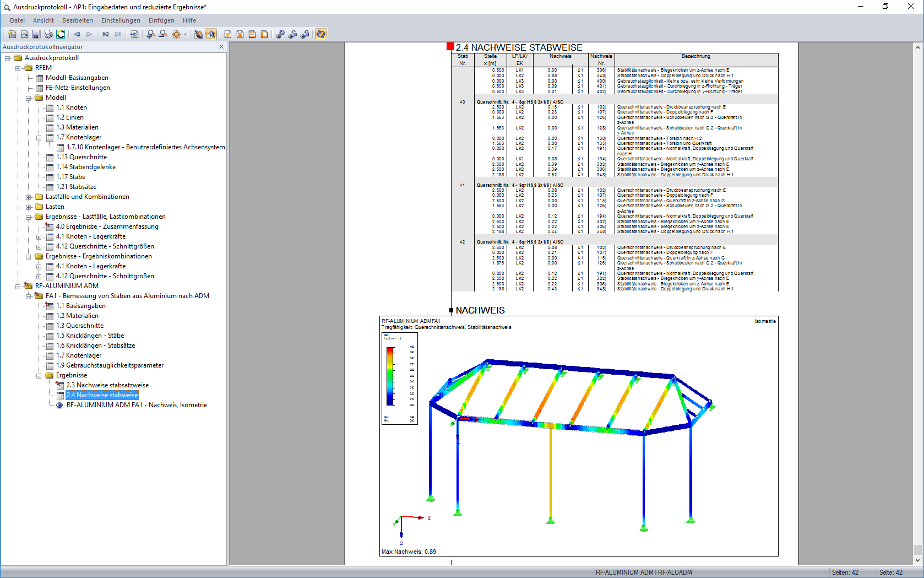Collapse Ergebnisse - Ergebniskombinationen folder
Screen dimensions: 924x578
tap(29, 256)
